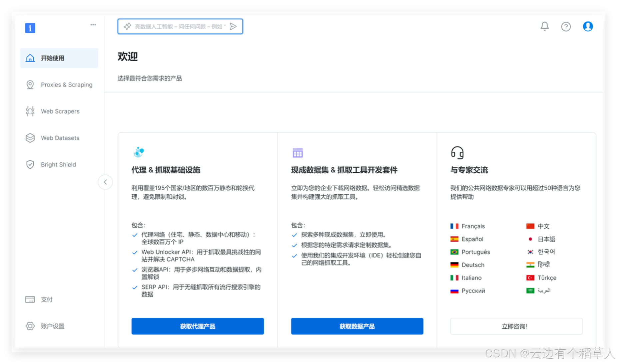Screen dimensions: 617x364
Task: Click the 获取代理产品 button
Action: coord(198,326)
